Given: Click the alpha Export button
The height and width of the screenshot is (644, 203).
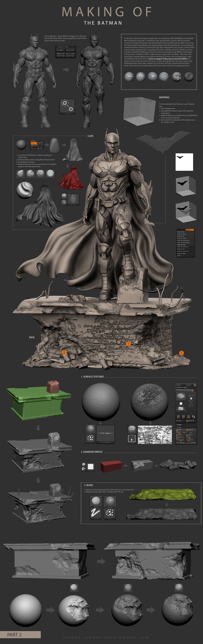Looking at the screenshot, I should click(190, 385).
